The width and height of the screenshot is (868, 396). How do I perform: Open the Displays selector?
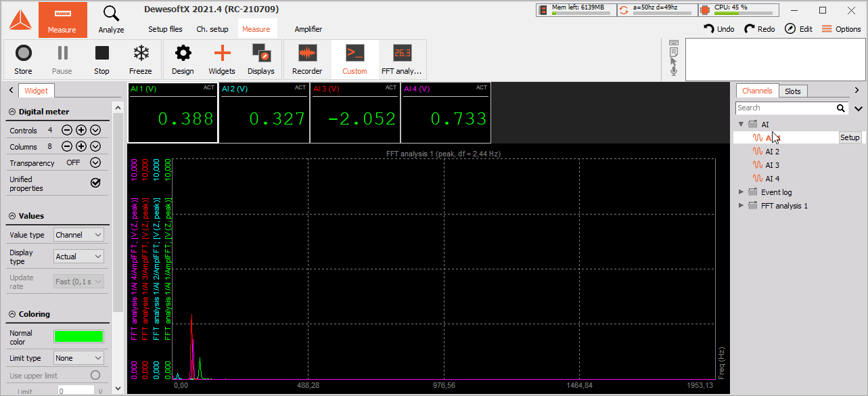pos(261,60)
